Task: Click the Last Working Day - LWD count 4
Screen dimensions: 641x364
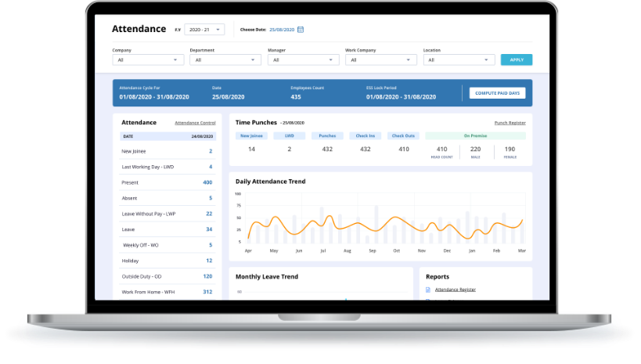Action: click(x=211, y=167)
